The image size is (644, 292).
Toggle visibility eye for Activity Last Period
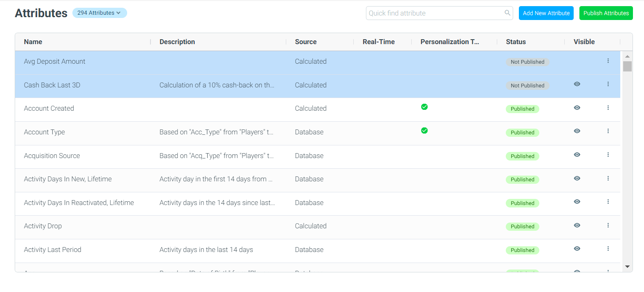click(x=577, y=249)
